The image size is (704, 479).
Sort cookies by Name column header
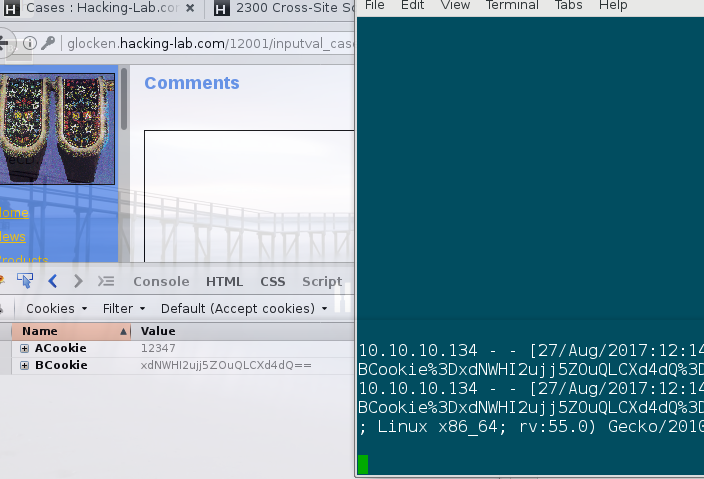[71, 331]
